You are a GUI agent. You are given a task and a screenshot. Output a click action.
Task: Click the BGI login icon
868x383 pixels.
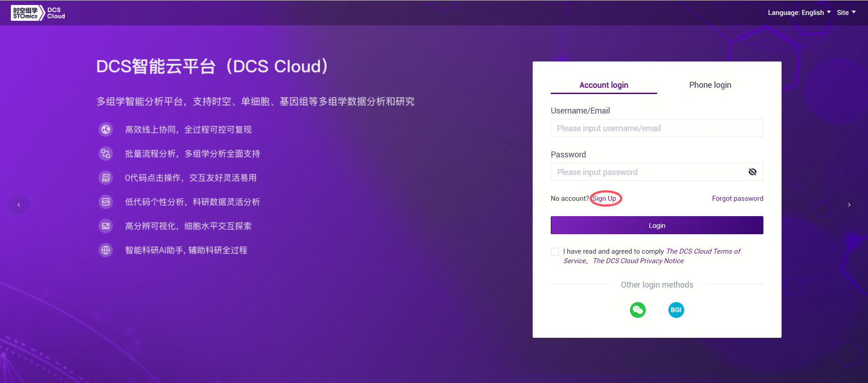676,310
